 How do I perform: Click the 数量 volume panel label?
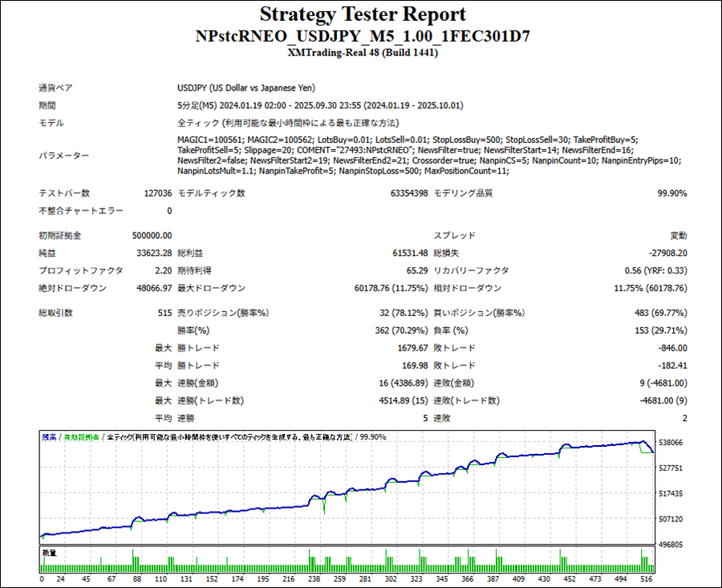(x=50, y=552)
